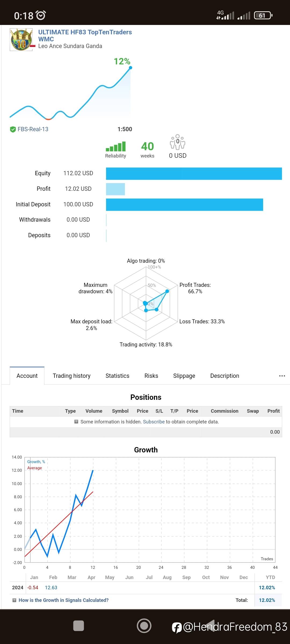Tap the green Reliability bars icon
Screen dimensions: 290x644
(x=116, y=147)
